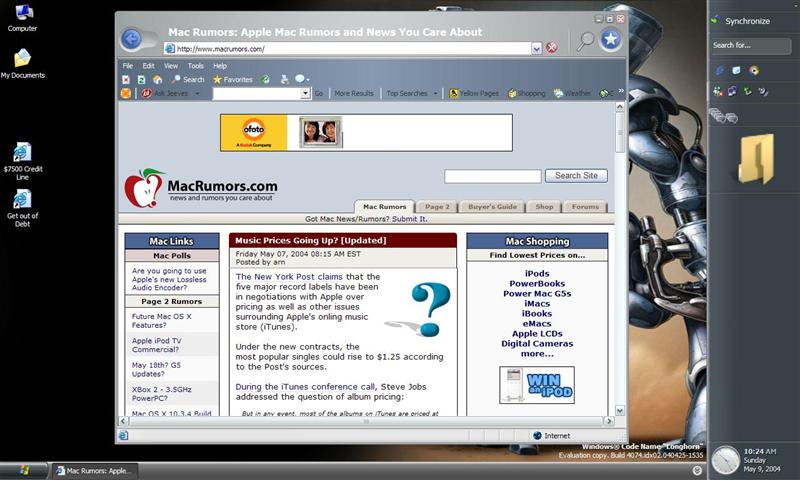Click the Win an iPod banner
Screen dimensions: 800x480
tap(537, 385)
